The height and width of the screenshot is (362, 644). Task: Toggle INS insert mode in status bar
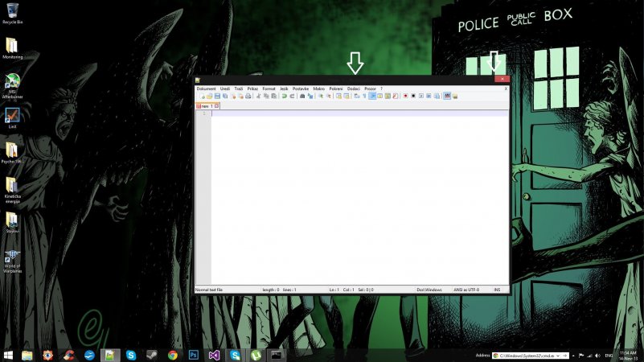497,290
